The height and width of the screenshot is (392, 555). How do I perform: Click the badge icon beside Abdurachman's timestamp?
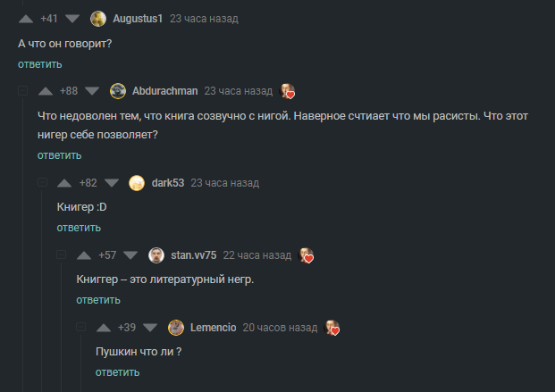pos(287,91)
